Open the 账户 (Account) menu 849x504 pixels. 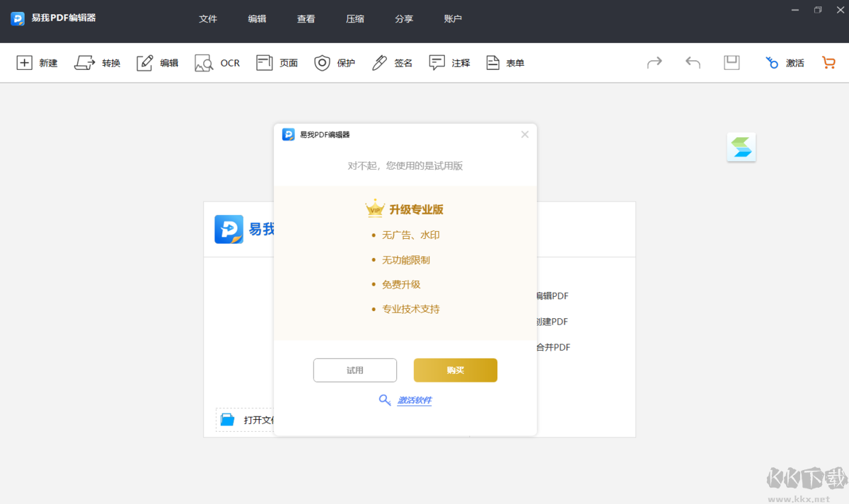click(x=453, y=19)
